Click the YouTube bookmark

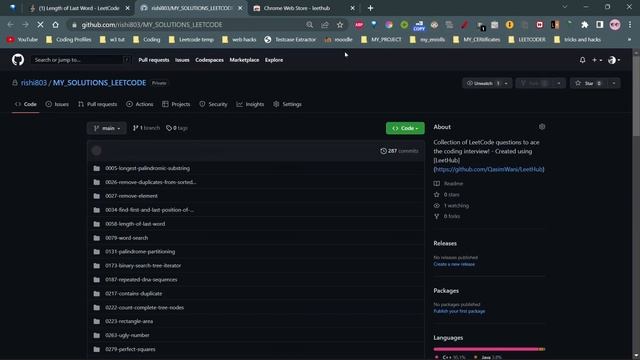click(x=22, y=40)
